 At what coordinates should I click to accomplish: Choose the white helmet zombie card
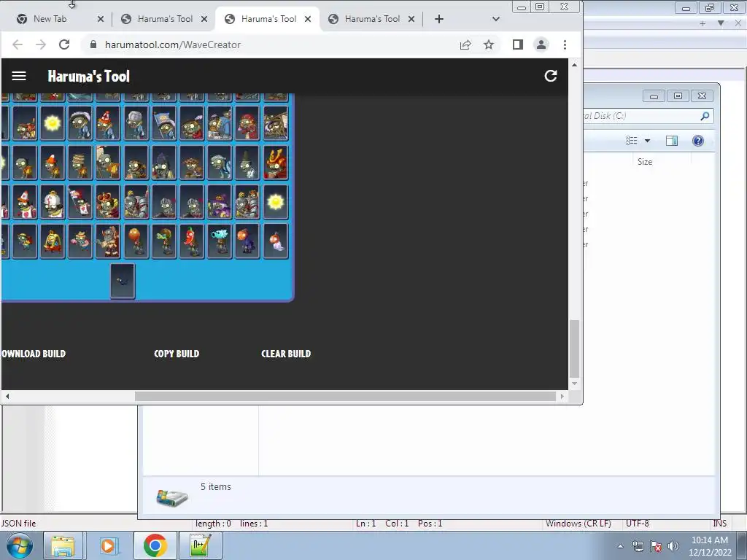53,203
